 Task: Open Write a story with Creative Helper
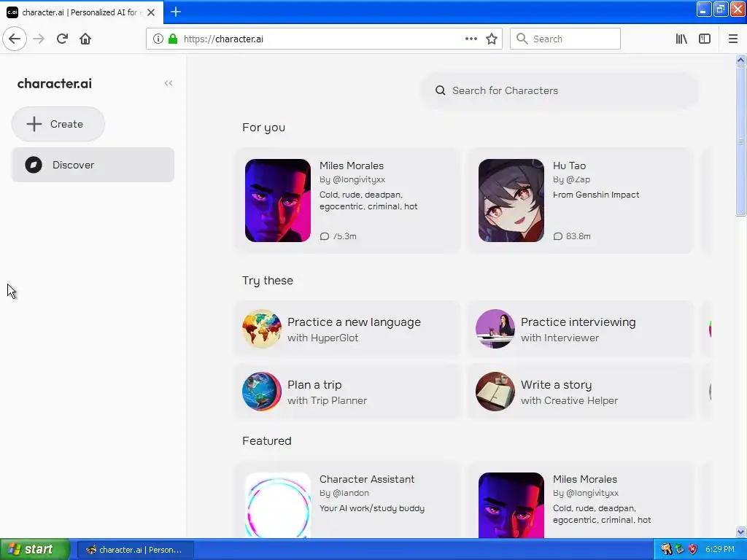[581, 392]
